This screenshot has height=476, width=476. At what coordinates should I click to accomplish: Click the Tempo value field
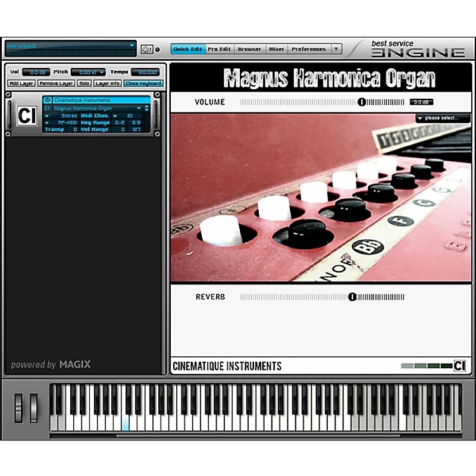tap(145, 72)
